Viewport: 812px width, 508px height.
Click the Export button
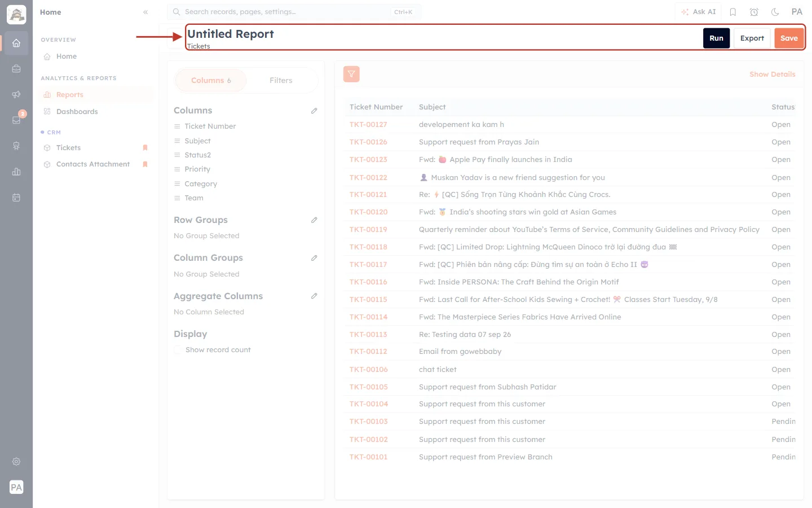[752, 38]
